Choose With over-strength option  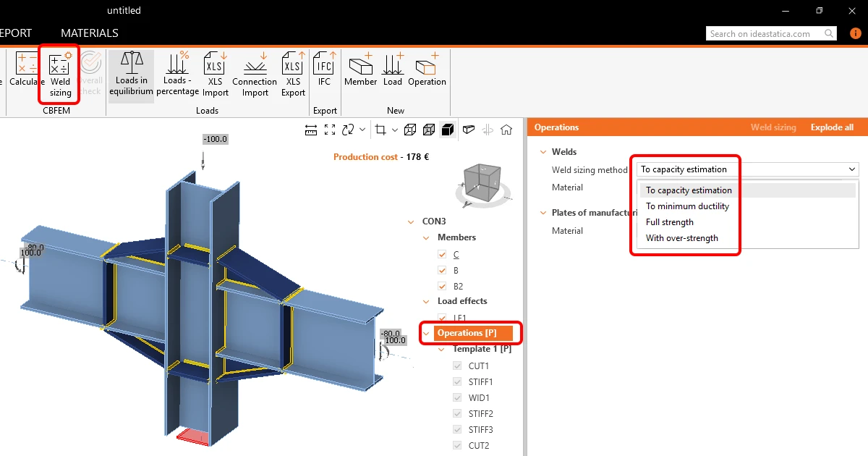(682, 238)
